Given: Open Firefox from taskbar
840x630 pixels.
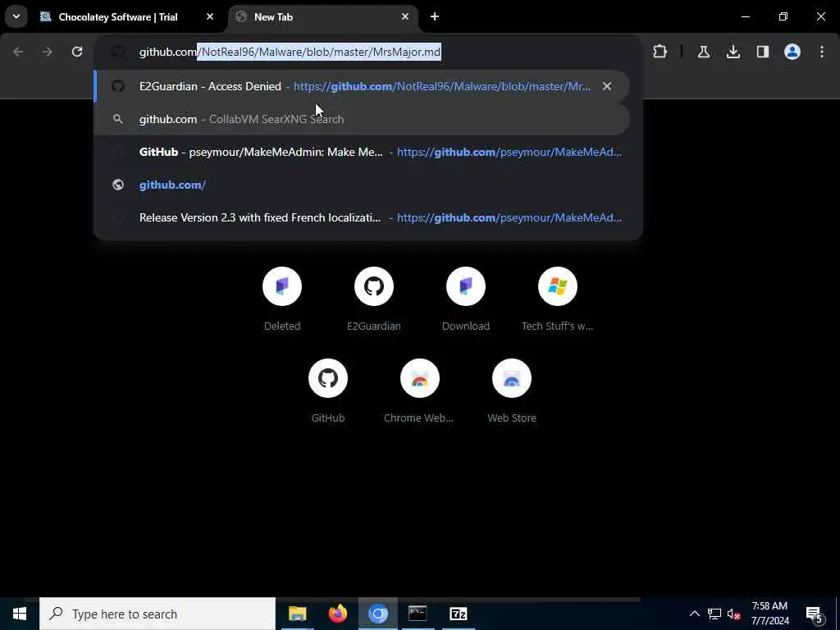Looking at the screenshot, I should (x=337, y=614).
